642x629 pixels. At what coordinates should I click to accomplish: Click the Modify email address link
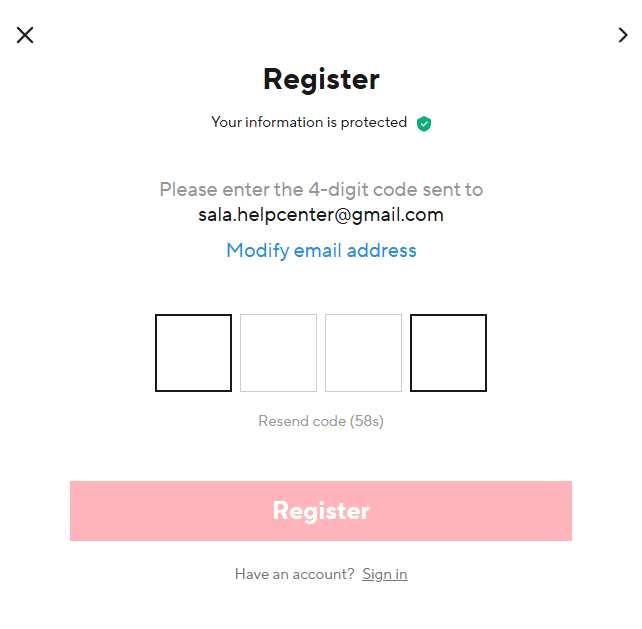coord(321,250)
